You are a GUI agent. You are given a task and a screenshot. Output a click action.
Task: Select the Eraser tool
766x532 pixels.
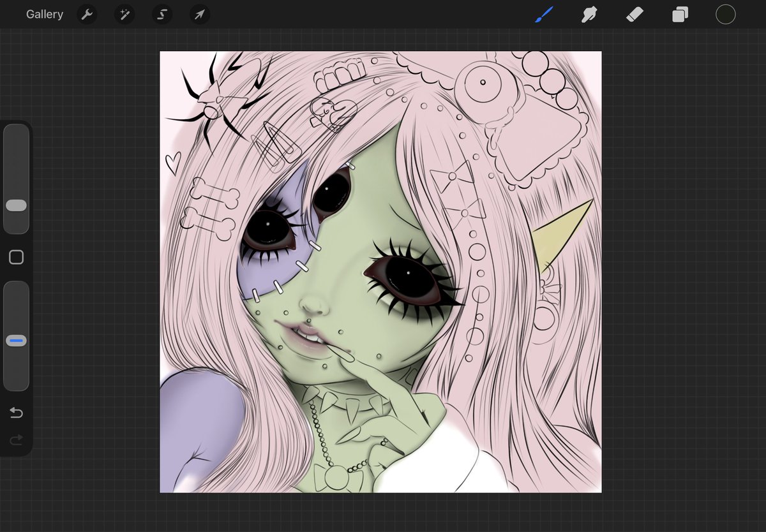635,14
